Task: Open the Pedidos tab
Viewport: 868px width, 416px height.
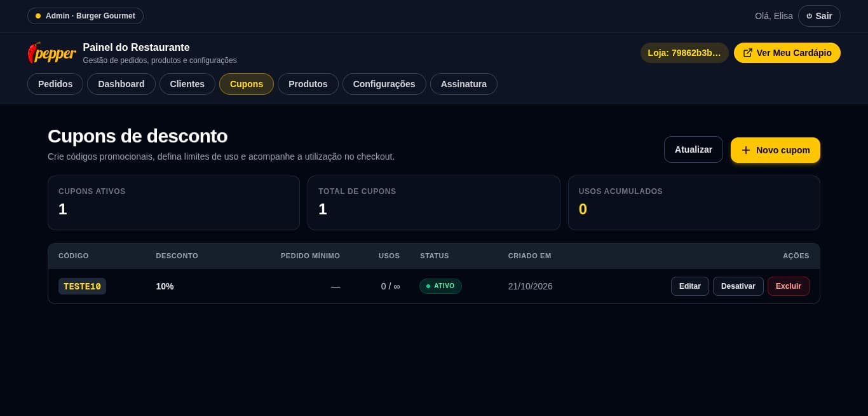Action: coord(55,84)
